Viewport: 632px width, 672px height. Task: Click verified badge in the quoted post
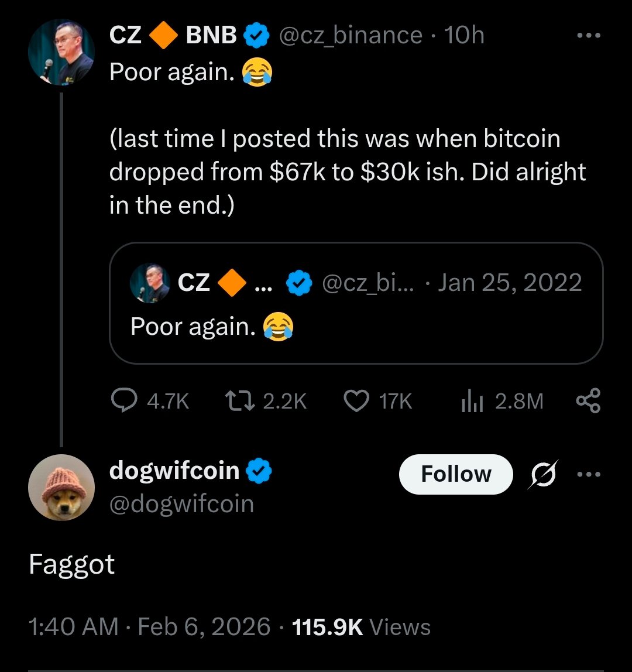pos(298,283)
